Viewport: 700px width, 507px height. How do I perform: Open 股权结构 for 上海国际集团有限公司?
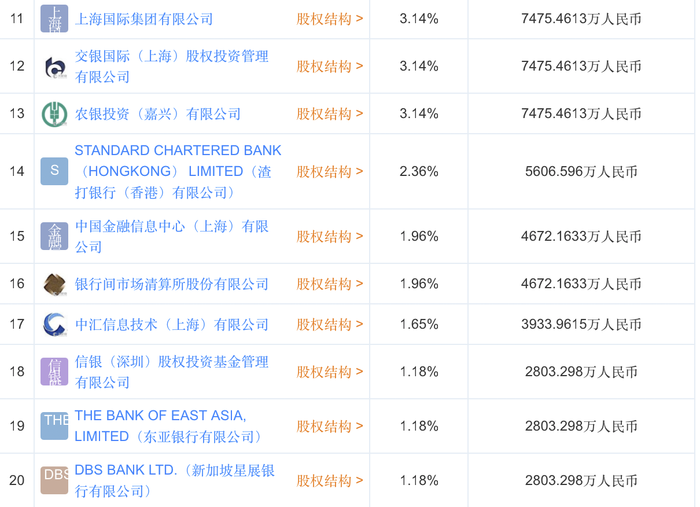330,19
